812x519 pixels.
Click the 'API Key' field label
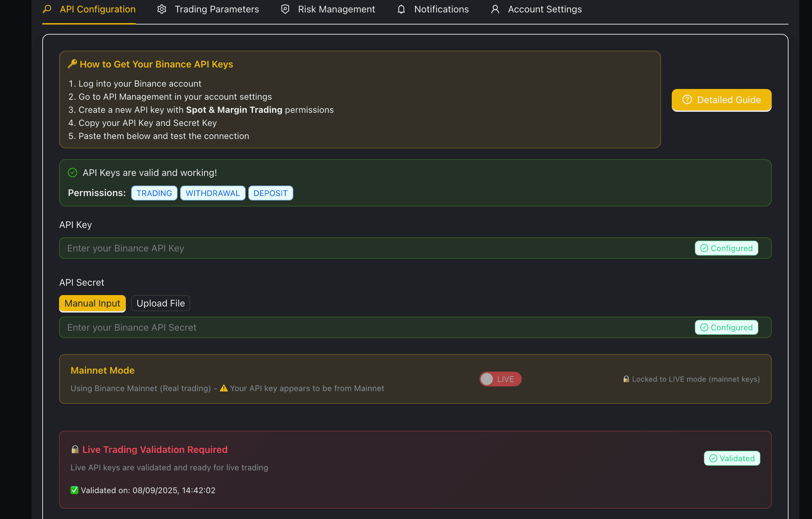(75, 225)
